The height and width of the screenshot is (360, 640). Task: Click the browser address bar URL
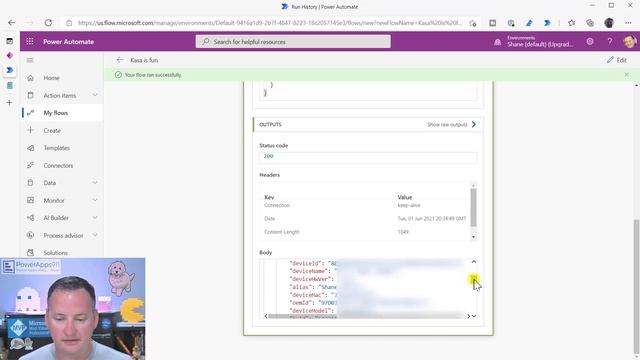pos(269,23)
